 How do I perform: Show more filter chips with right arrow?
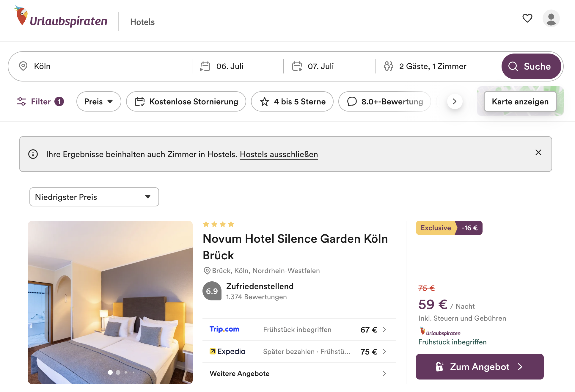click(455, 101)
